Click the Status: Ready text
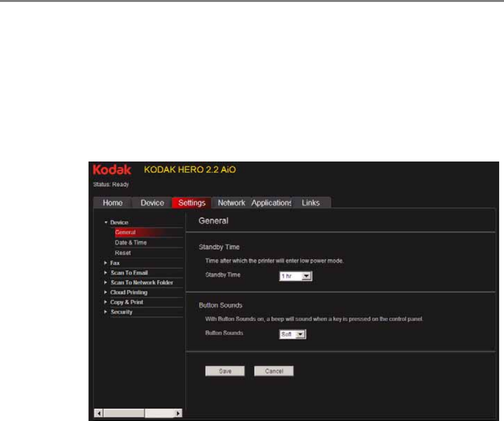This screenshot has width=504, height=421. point(111,184)
